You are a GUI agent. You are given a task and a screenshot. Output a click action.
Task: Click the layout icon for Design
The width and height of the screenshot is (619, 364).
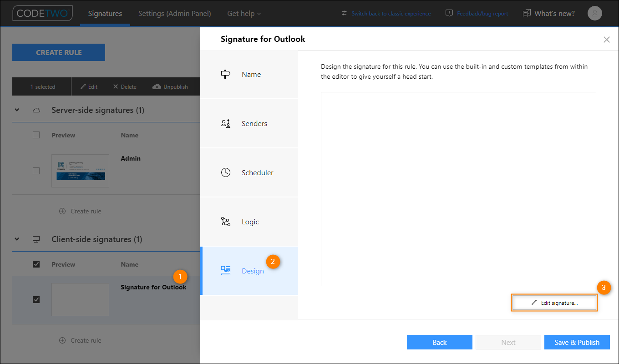coord(226,271)
